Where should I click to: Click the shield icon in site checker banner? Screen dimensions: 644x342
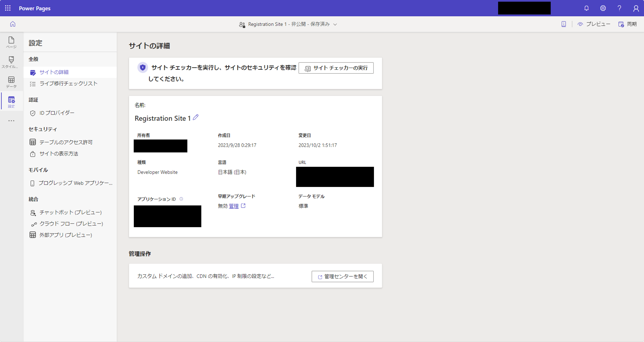[x=143, y=67]
